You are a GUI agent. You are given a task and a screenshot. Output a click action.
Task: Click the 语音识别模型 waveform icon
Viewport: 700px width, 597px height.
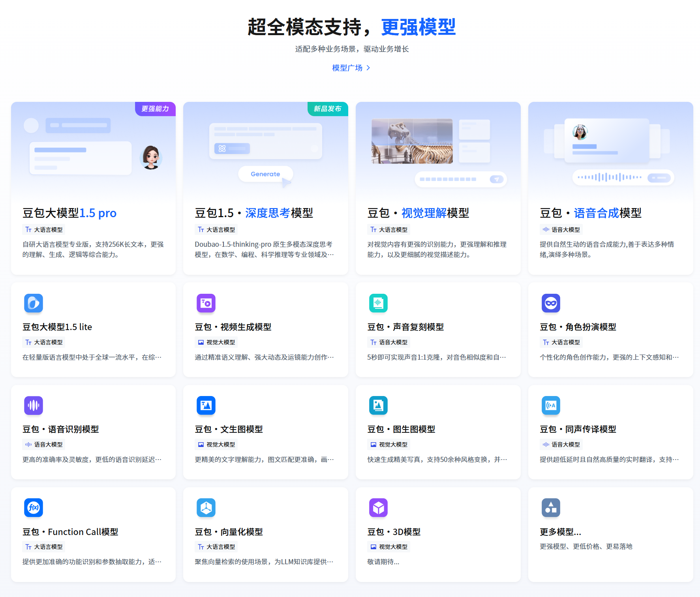tap(34, 406)
